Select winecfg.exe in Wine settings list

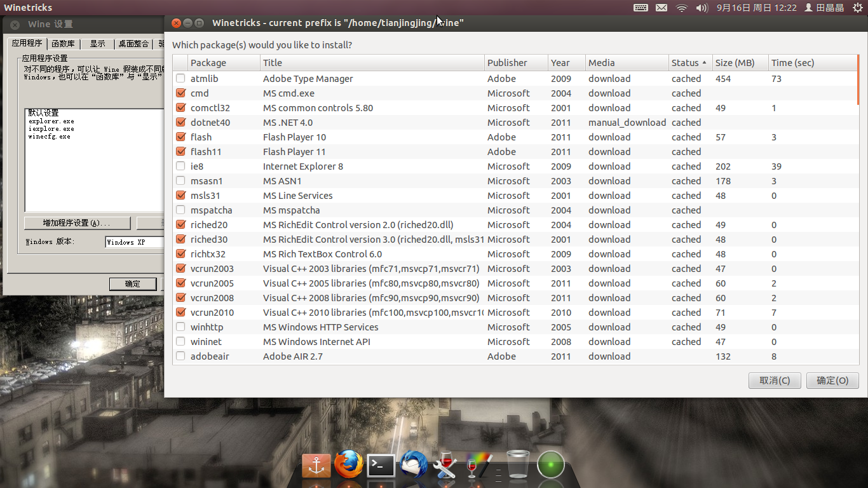coord(49,136)
